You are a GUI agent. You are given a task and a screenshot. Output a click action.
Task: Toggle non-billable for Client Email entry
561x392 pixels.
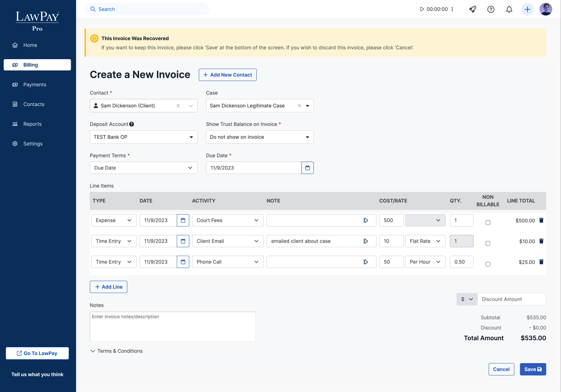point(488,243)
